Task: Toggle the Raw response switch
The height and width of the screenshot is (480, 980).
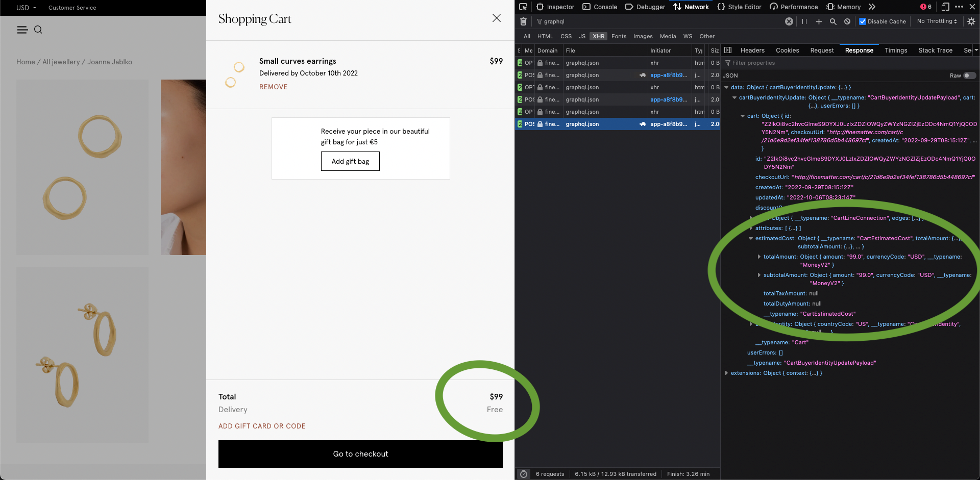Action: click(x=969, y=75)
